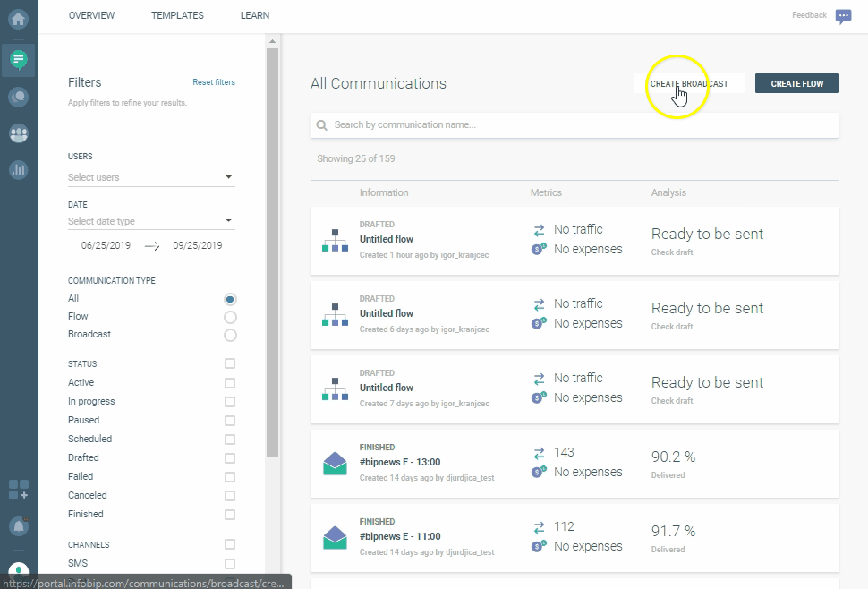The image size is (868, 589).
Task: Check the Drafted status checkbox
Action: 230,458
